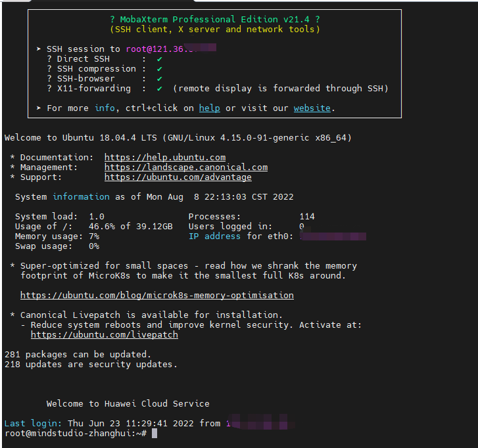478x448 pixels.
Task: Open https://ubuntu.com/livepatch link
Action: [105, 335]
